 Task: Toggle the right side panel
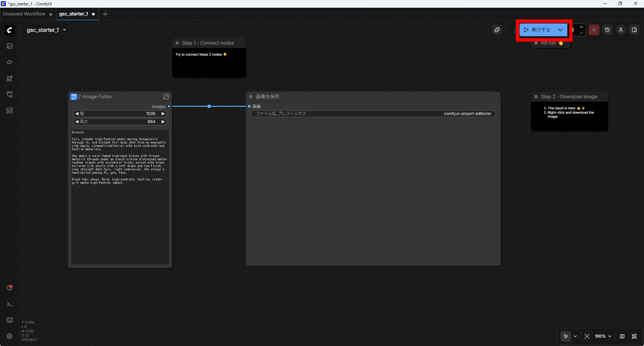pos(634,30)
